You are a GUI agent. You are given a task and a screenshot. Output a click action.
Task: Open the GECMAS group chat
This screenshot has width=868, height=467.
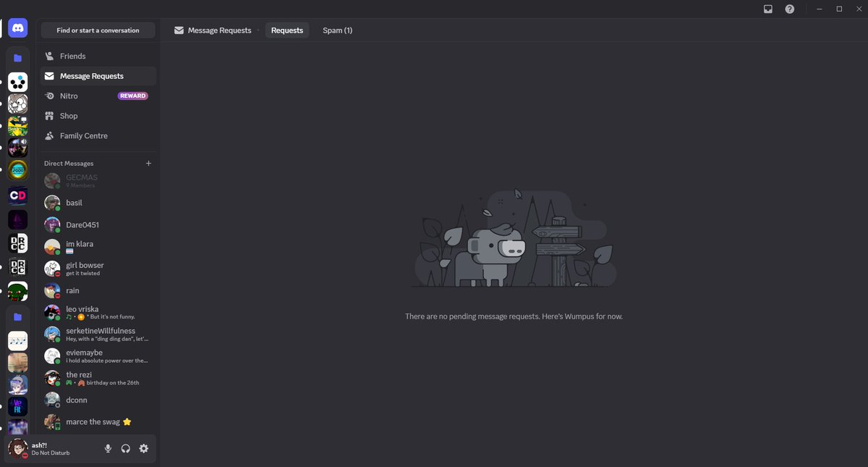tap(98, 181)
